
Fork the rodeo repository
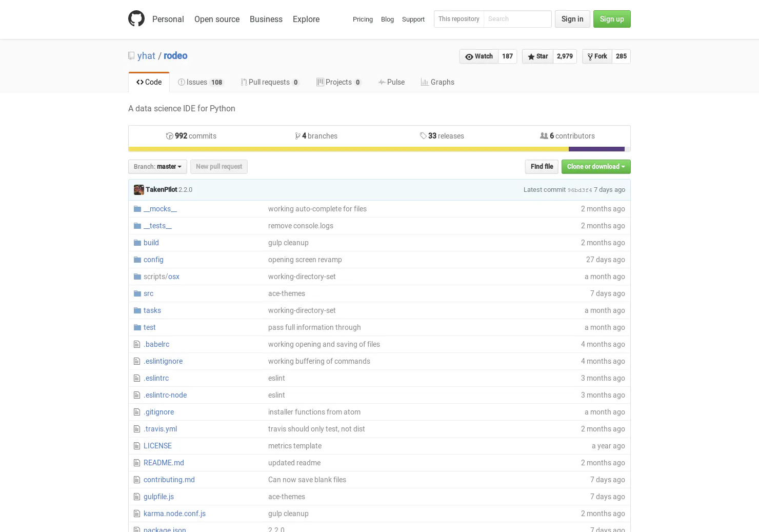pyautogui.click(x=597, y=56)
